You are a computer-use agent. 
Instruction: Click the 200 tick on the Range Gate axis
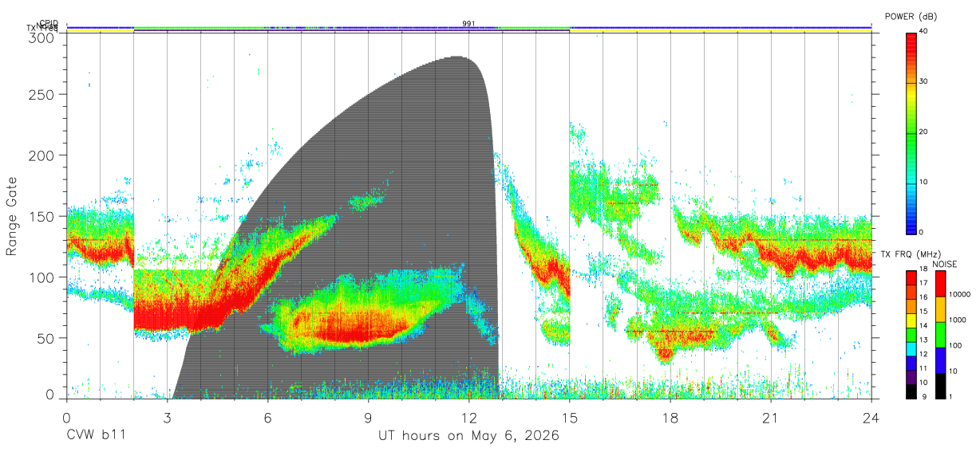[41, 155]
